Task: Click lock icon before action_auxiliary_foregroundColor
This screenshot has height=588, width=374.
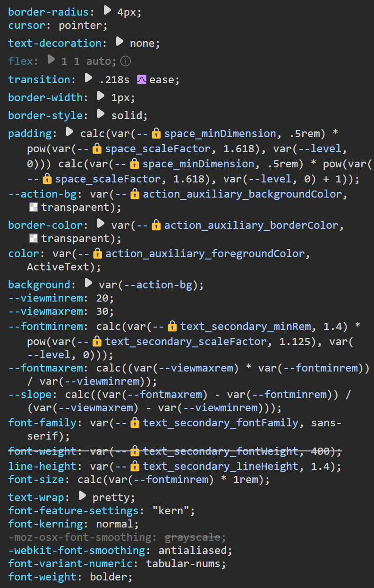Action: point(97,254)
